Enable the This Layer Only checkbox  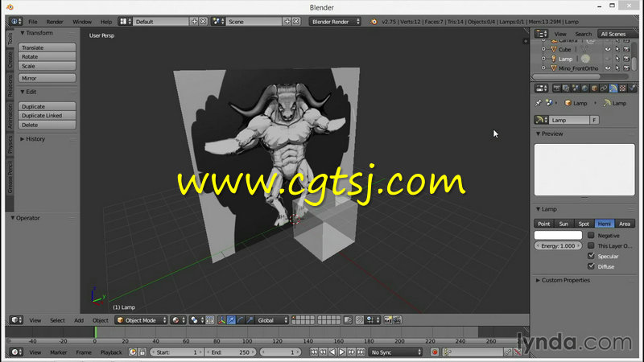coord(591,245)
